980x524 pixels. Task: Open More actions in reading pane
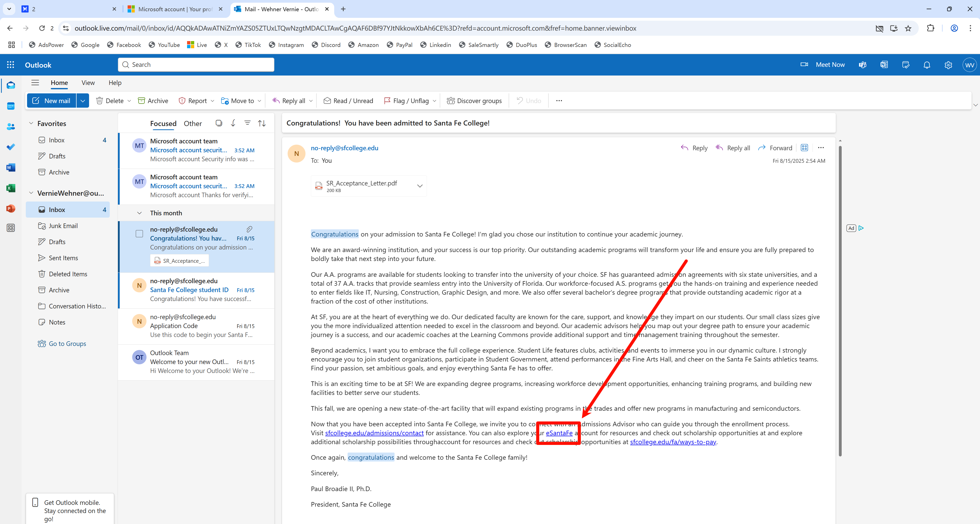pos(820,147)
